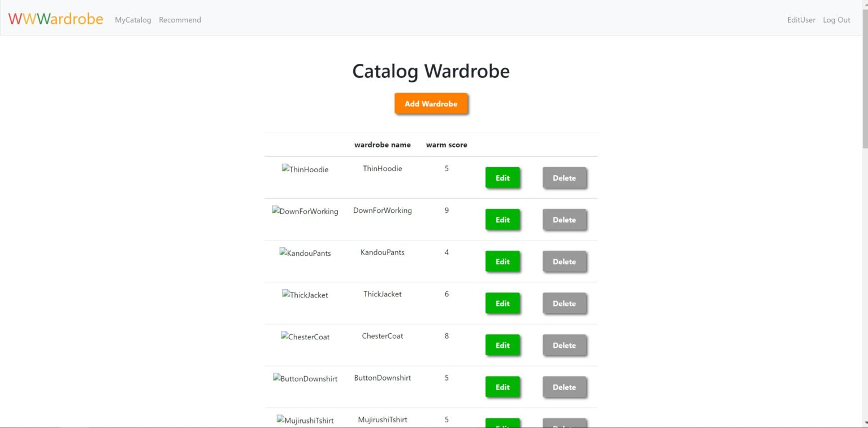Screen dimensions: 868x428
Task: Click the MujirushiTshirt thumbnail image
Action: tap(305, 420)
